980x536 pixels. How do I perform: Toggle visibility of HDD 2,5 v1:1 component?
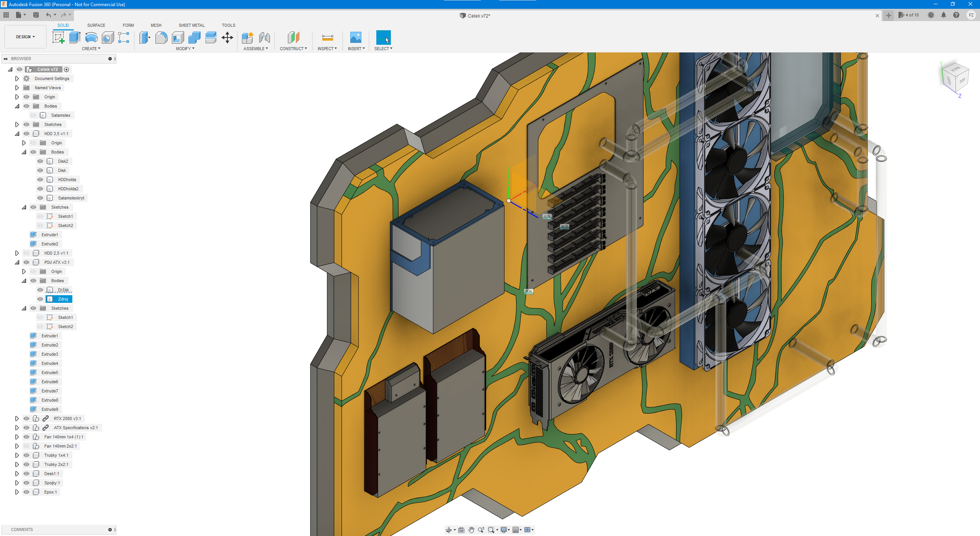(26, 253)
